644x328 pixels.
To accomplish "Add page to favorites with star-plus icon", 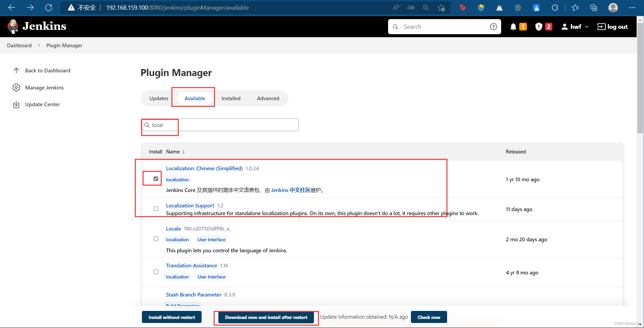I will [x=441, y=7].
